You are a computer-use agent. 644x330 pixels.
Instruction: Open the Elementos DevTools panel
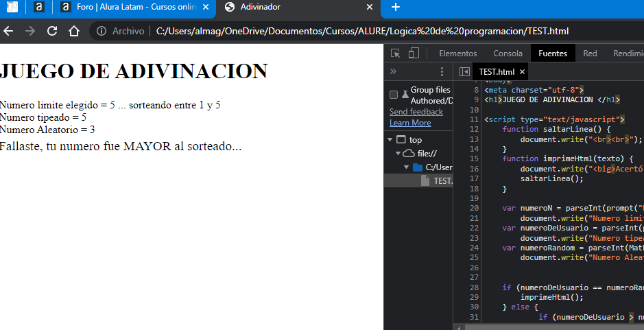(x=458, y=54)
